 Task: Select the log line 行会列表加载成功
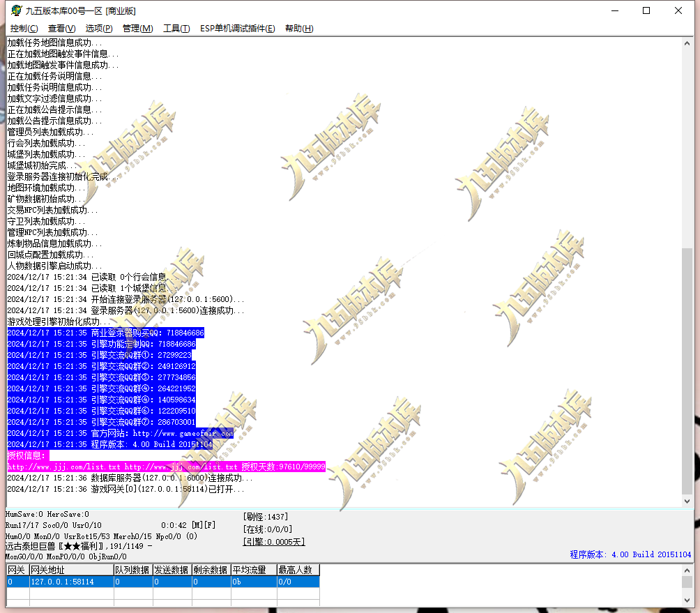47,144
